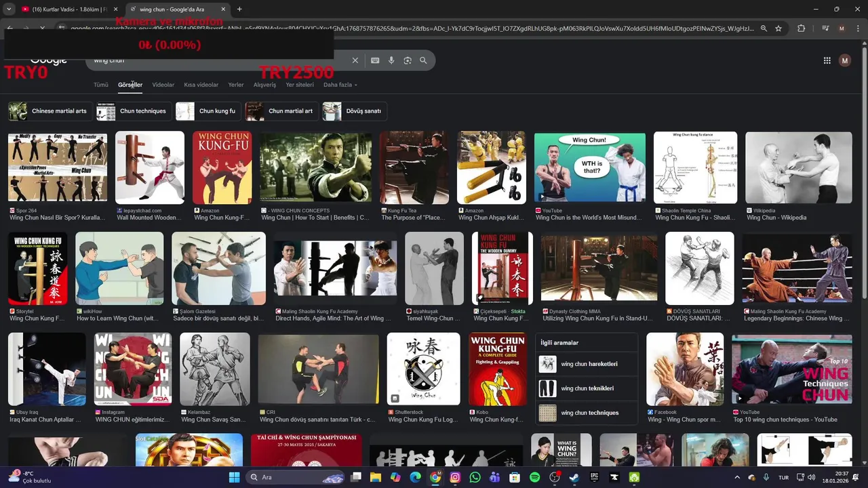Open the Wall Mounted Wooden dummy image
The height and width of the screenshot is (488, 868).
click(x=150, y=167)
